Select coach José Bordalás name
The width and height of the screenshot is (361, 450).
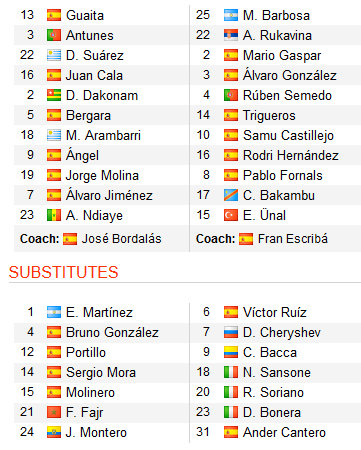coord(122,239)
